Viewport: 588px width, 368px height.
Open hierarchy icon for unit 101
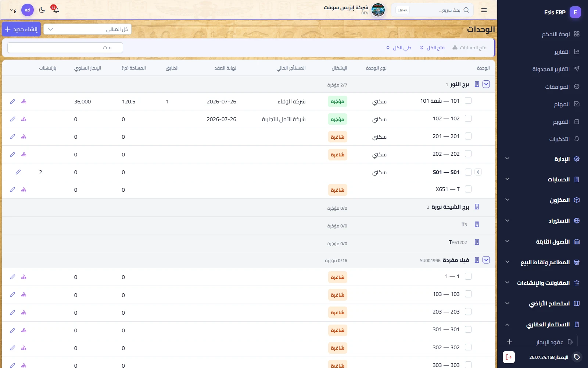coord(24,101)
